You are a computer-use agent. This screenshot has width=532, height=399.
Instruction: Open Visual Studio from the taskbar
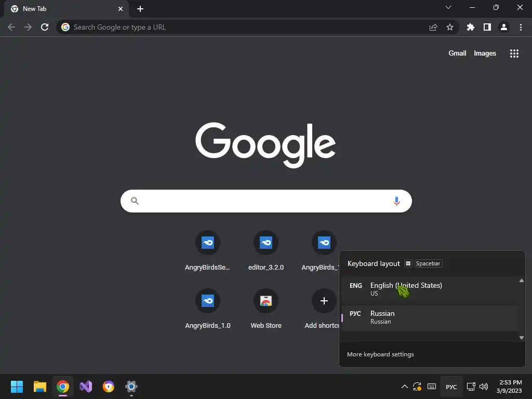(86, 387)
